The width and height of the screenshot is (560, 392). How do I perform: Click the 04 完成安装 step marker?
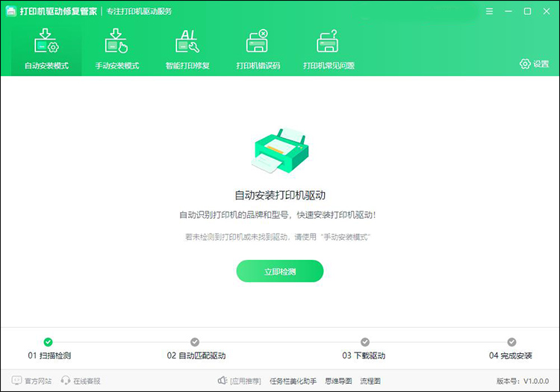512,342
